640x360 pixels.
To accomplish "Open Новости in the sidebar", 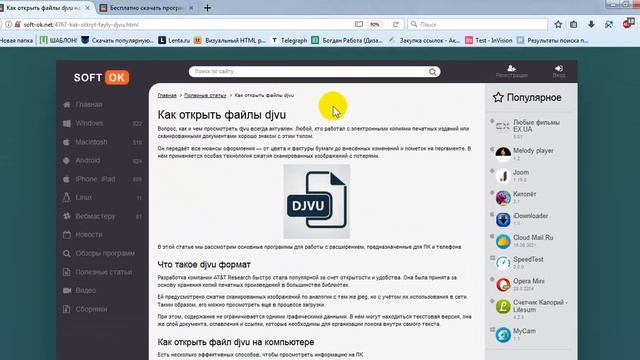I will pyautogui.click(x=89, y=235).
